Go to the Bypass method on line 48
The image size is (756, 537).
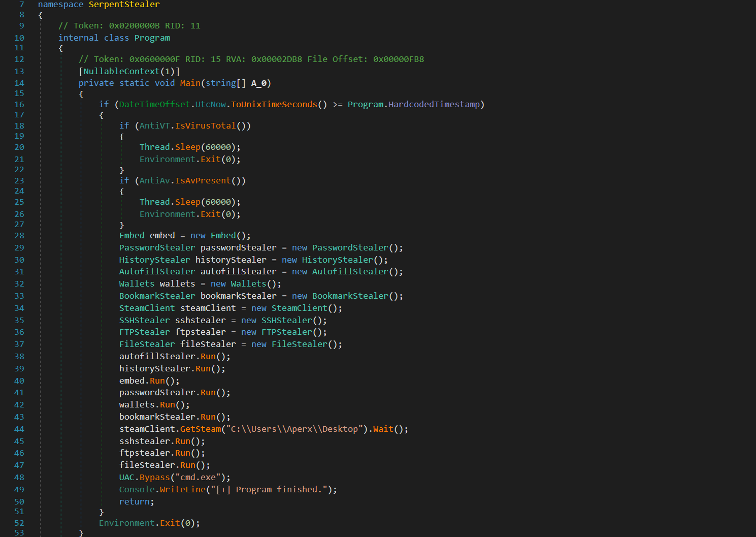[155, 478]
